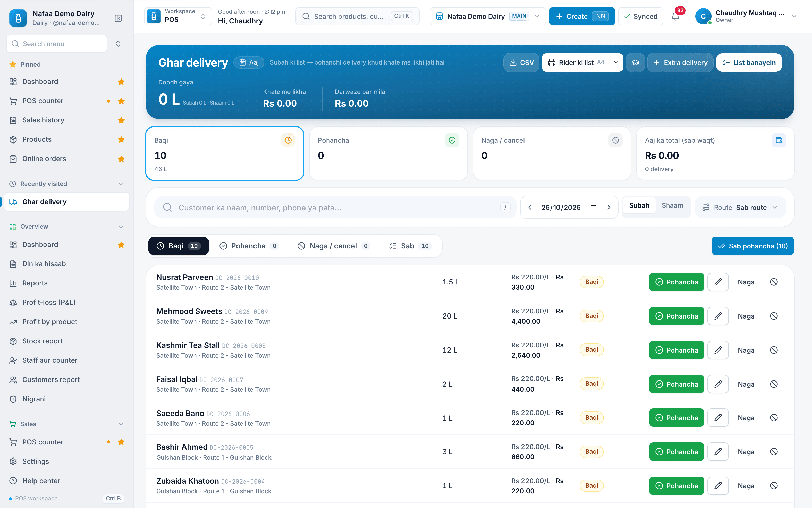
Task: Expand the Workspace POS switcher
Action: pos(178,16)
